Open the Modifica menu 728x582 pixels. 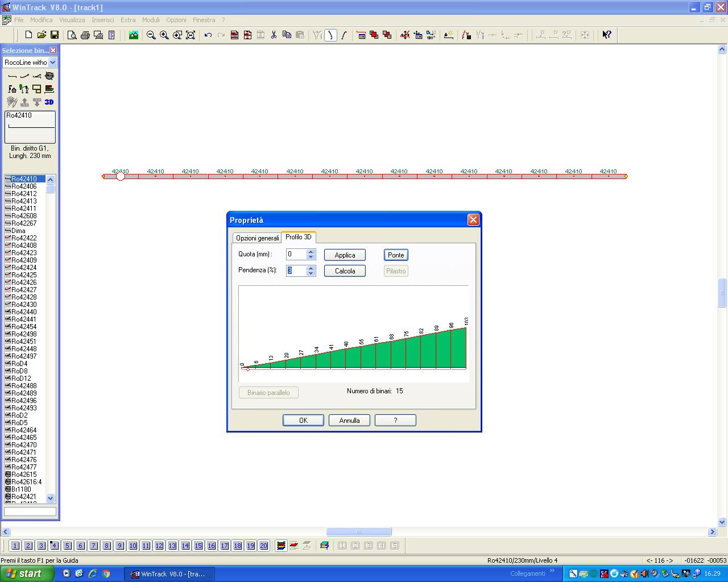click(x=42, y=20)
